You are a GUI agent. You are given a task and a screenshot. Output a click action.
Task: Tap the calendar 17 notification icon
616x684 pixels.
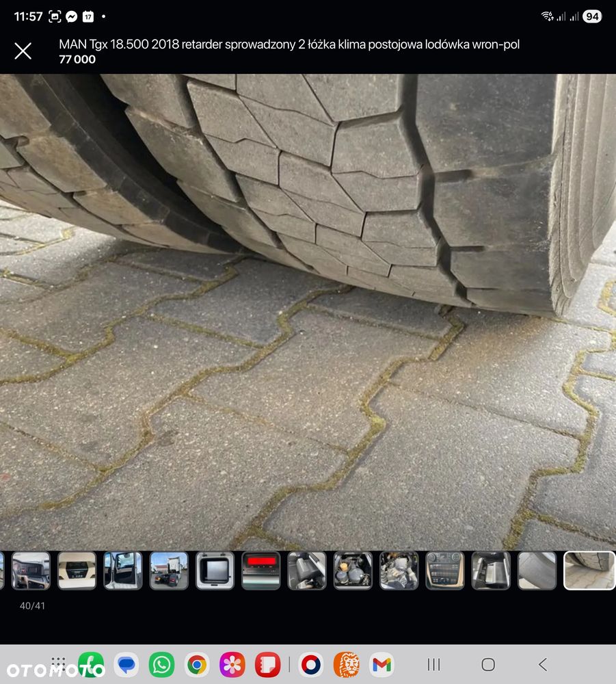88,16
